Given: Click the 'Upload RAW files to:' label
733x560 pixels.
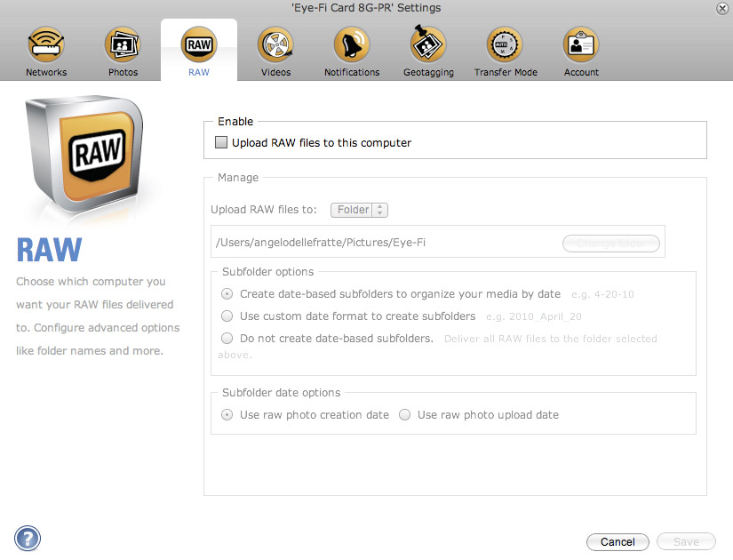Looking at the screenshot, I should pyautogui.click(x=264, y=210).
